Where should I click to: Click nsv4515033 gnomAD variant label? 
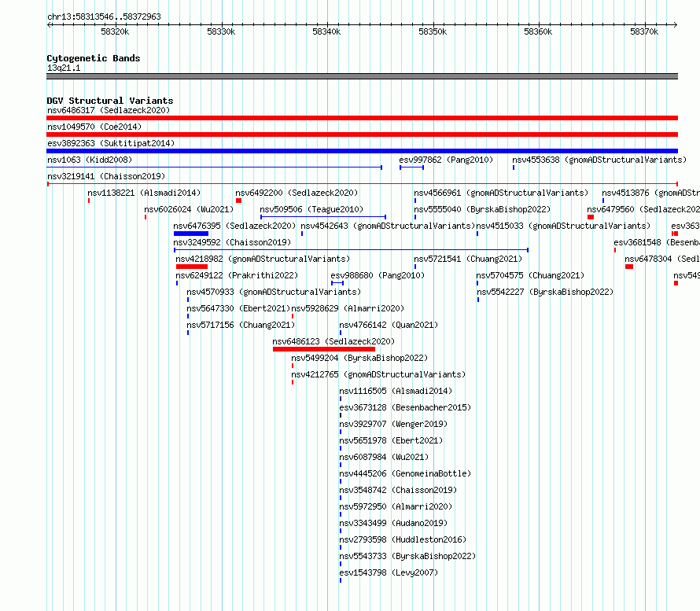point(563,226)
